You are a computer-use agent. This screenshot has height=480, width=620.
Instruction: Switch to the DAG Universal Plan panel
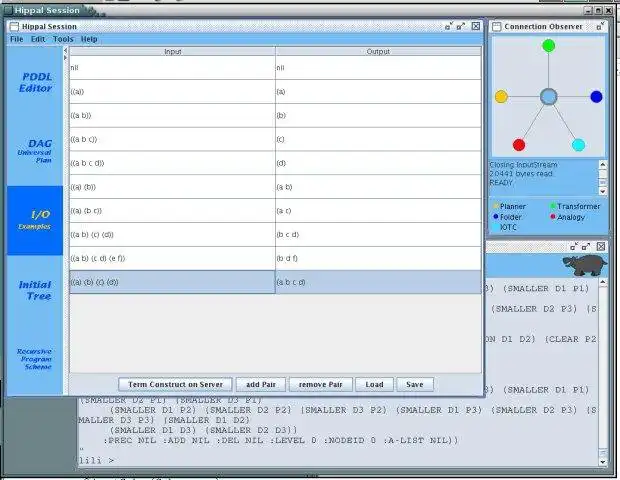tap(35, 151)
